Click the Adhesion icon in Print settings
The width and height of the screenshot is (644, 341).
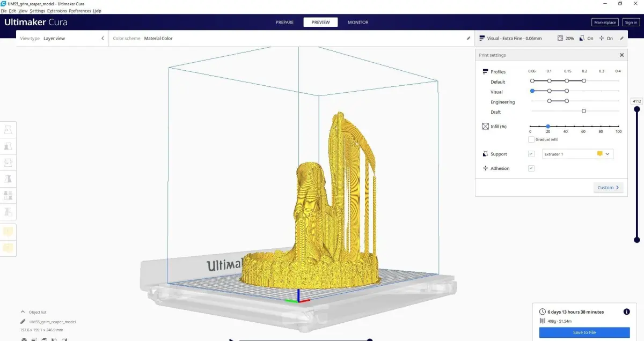click(x=486, y=168)
